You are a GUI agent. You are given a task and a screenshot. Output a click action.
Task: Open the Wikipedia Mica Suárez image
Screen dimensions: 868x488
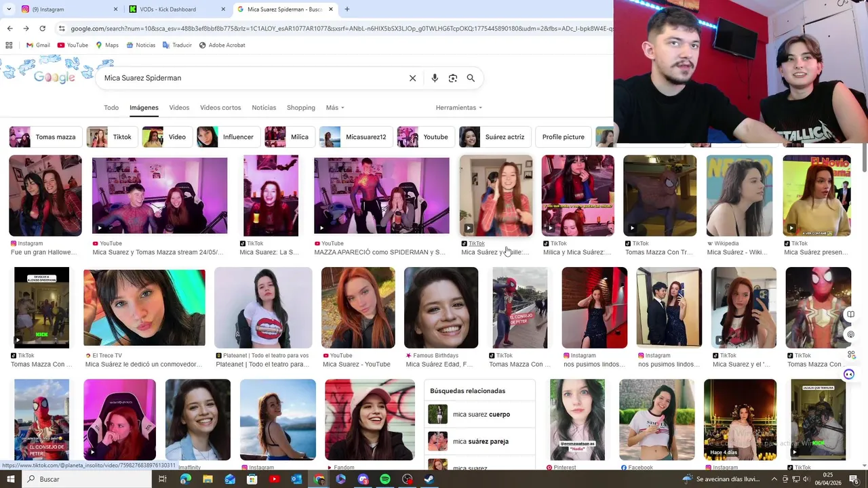point(740,196)
